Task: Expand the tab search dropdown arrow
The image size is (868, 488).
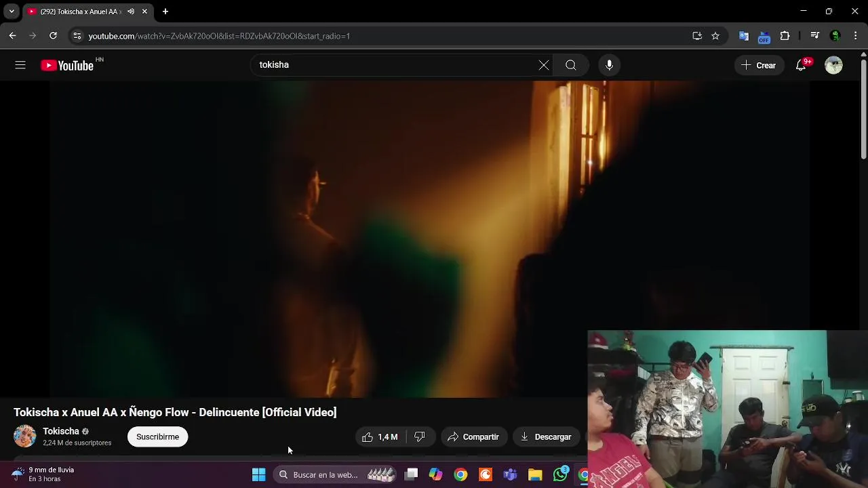Action: pyautogui.click(x=12, y=12)
